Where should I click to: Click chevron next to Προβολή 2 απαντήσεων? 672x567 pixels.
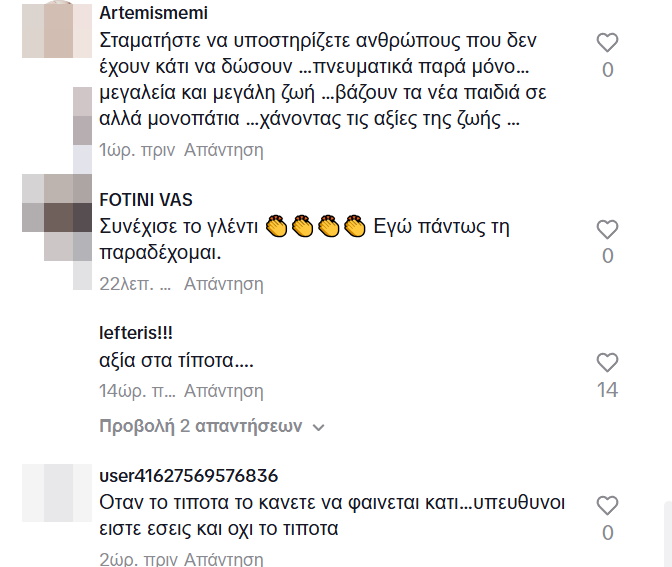click(x=318, y=427)
